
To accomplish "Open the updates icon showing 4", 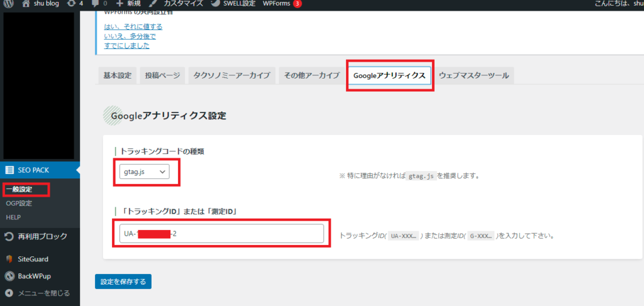I will [70, 4].
